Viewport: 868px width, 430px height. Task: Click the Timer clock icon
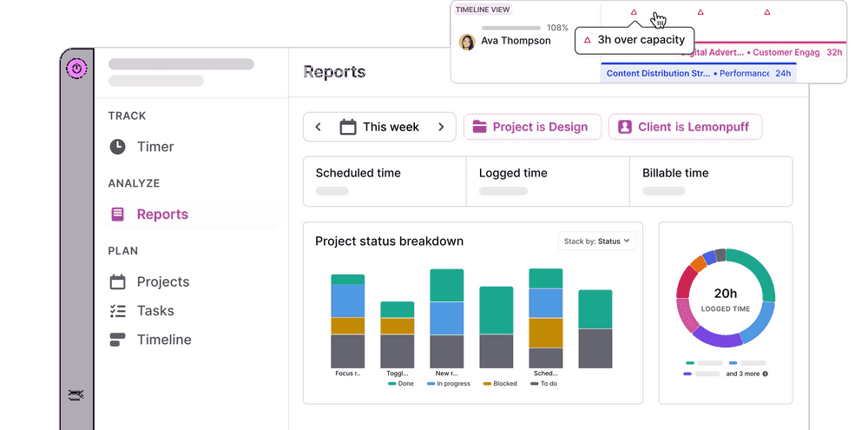[117, 147]
